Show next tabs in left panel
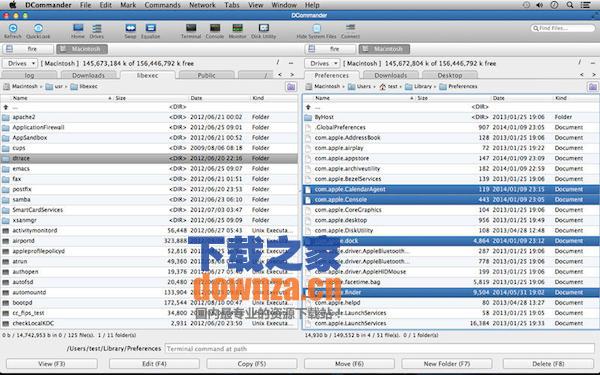The width and height of the screenshot is (600, 375). click(x=292, y=75)
